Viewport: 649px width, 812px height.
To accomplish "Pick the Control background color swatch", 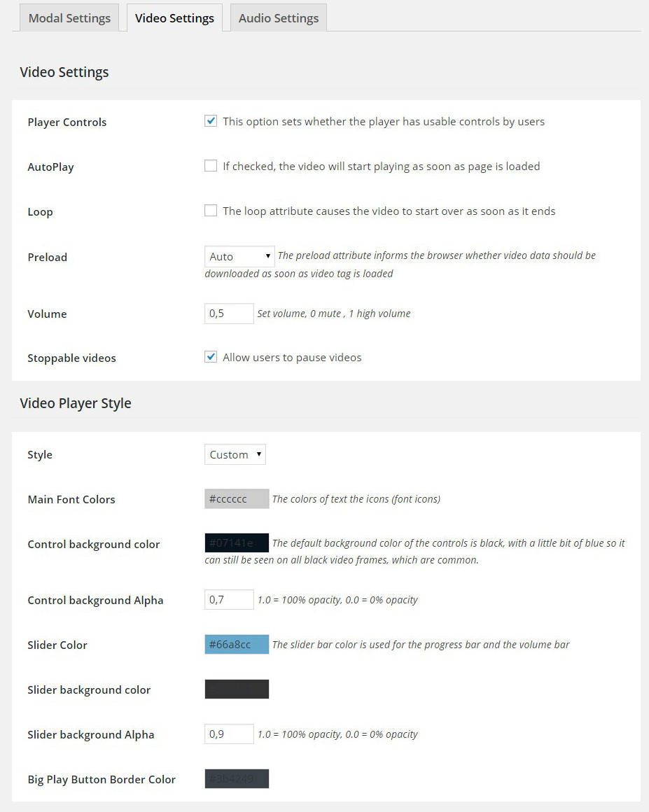I will click(x=237, y=543).
